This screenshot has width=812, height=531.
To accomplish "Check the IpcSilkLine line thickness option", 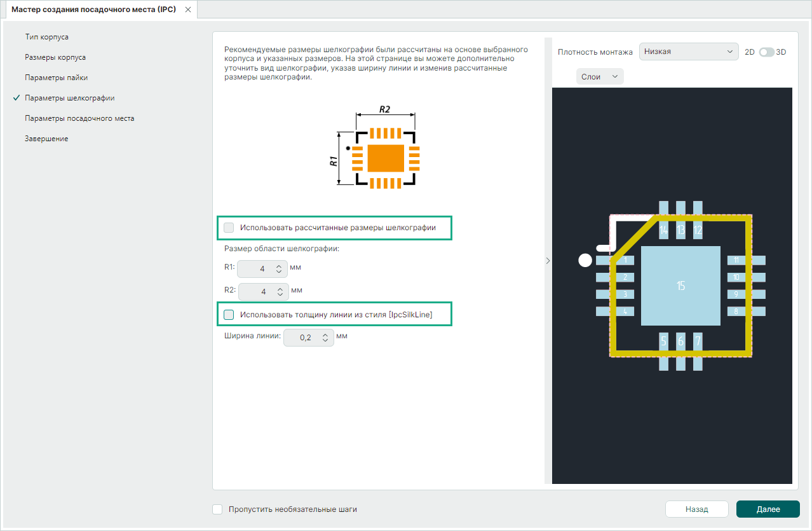I will click(229, 314).
